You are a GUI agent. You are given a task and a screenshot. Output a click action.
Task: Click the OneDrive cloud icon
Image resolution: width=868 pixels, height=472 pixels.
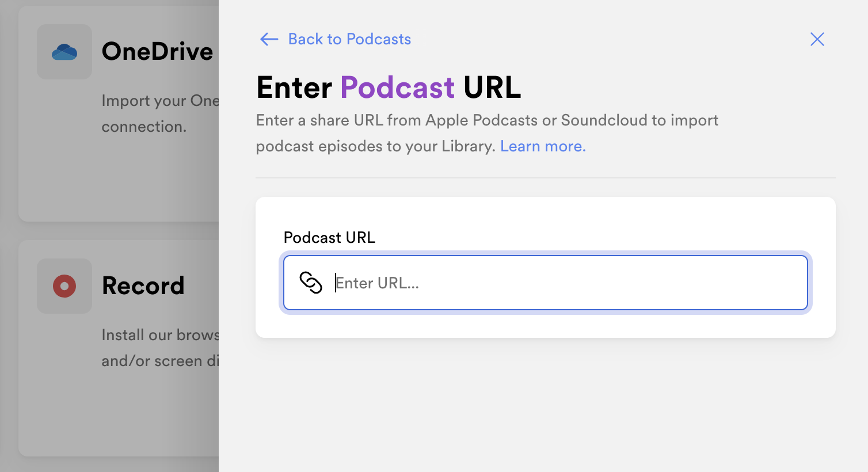pyautogui.click(x=64, y=52)
